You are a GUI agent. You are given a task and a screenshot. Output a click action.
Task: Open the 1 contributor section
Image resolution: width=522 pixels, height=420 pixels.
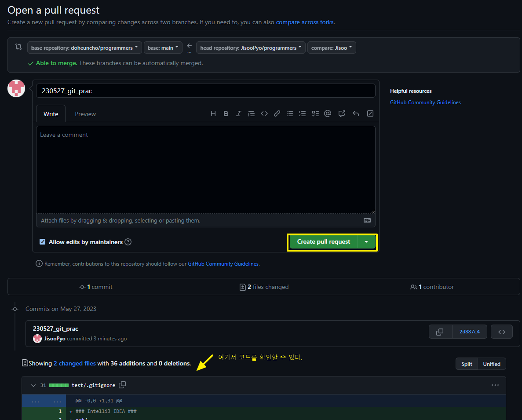coord(432,287)
